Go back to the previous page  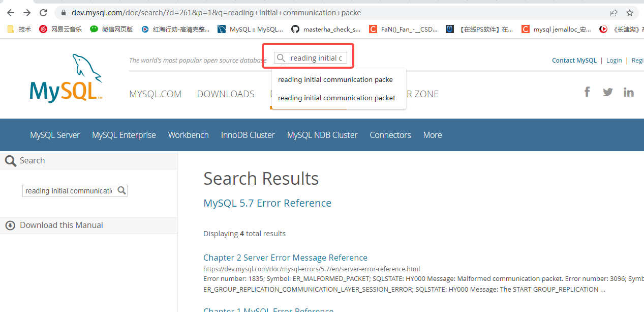[x=11, y=13]
